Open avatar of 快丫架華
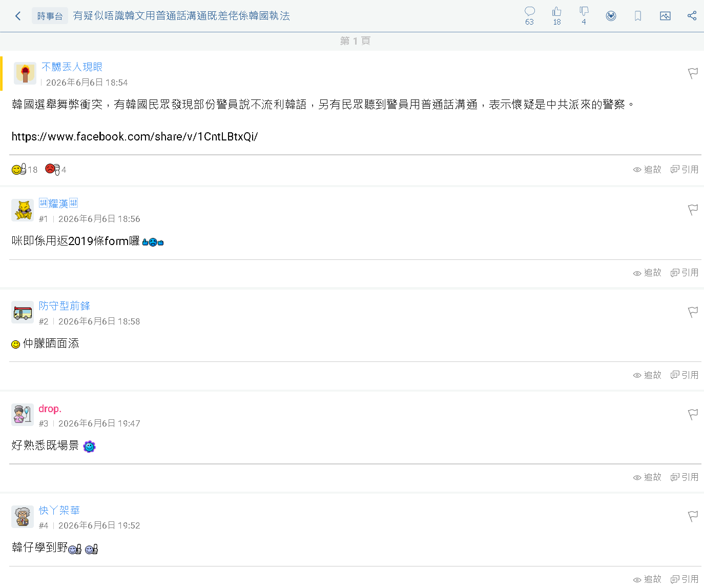The image size is (704, 588). coord(23,517)
